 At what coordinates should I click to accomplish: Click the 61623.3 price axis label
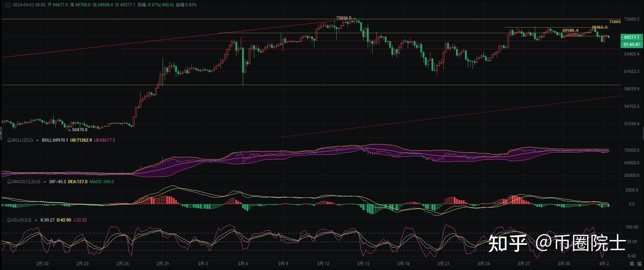[x=632, y=72]
